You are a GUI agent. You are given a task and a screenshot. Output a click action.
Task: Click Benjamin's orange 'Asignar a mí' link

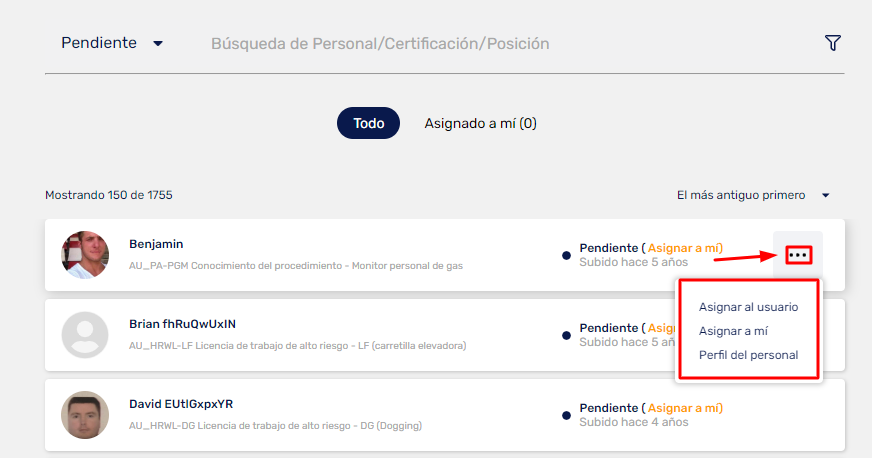pos(684,248)
